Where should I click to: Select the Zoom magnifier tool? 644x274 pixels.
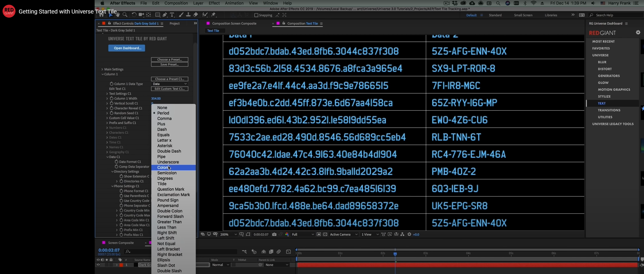tap(125, 15)
